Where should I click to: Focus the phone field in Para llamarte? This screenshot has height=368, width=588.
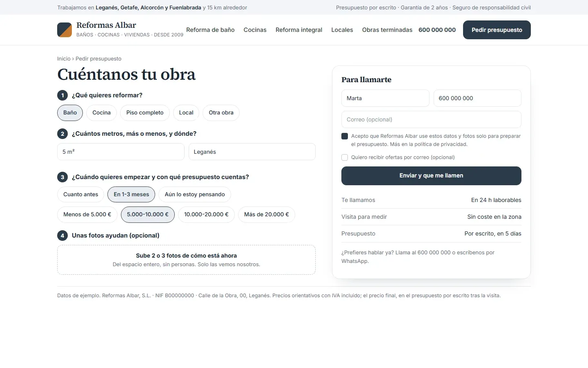(477, 98)
